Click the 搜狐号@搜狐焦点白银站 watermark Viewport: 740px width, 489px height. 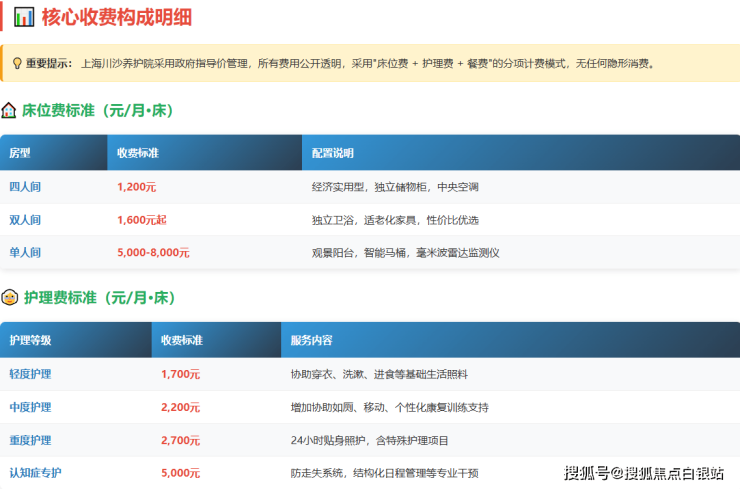coord(644,473)
